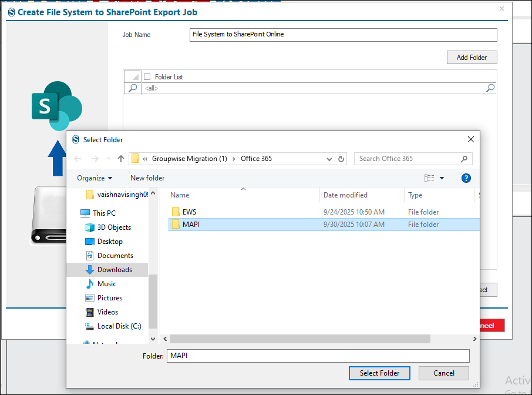
Task: Click Office 365 in address path
Action: pos(256,159)
